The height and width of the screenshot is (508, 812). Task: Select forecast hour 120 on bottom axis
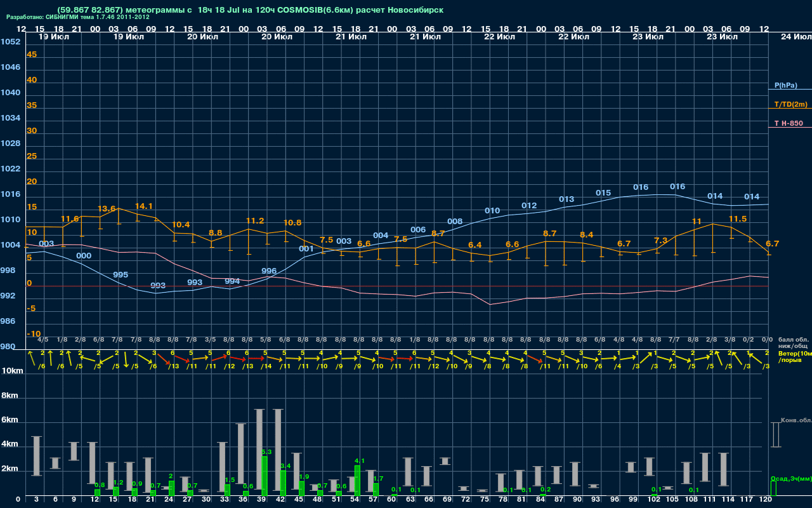[766, 500]
